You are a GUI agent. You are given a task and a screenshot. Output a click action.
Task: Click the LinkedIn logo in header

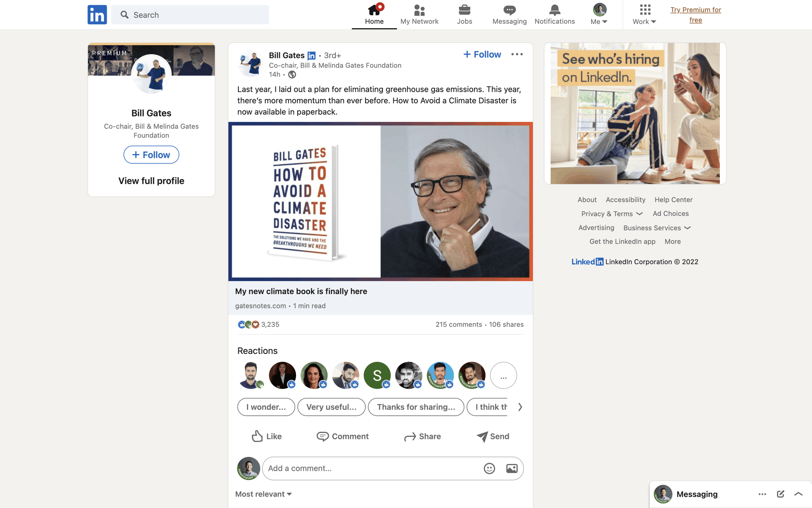click(x=97, y=15)
